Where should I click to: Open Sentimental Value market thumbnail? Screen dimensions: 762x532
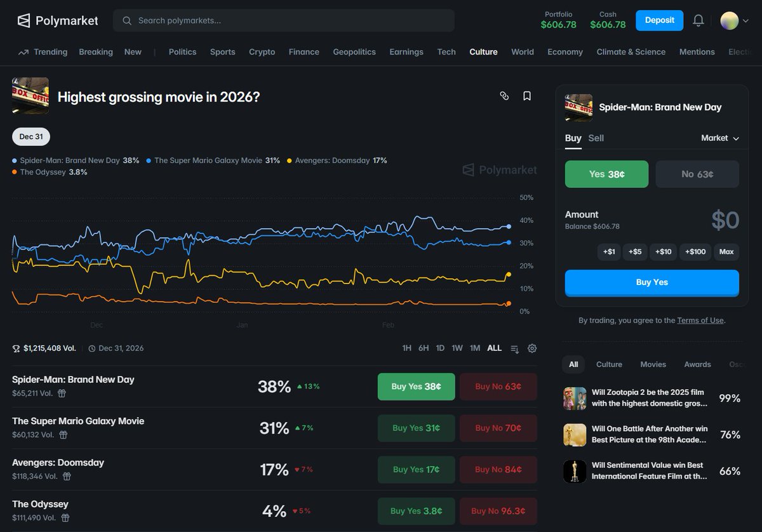(575, 471)
